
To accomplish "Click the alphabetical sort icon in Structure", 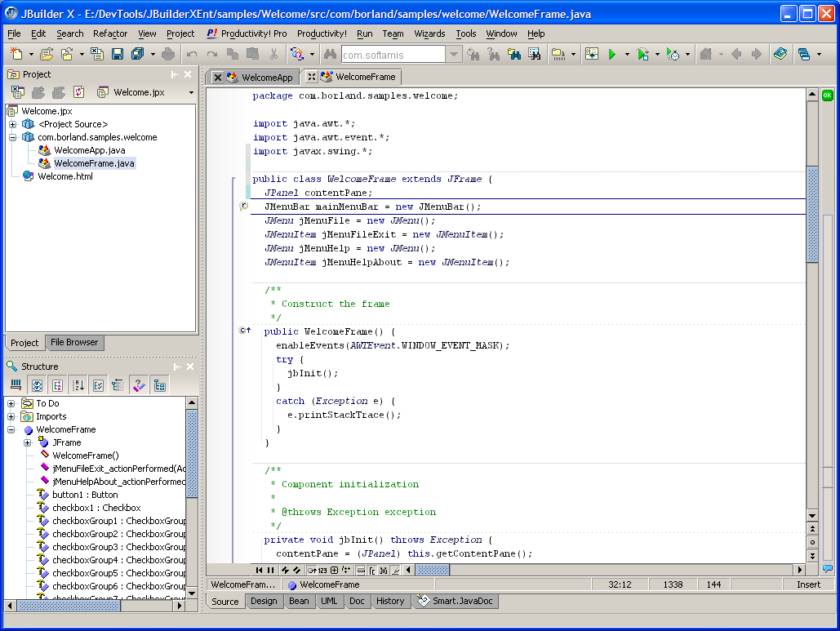I will (x=78, y=385).
